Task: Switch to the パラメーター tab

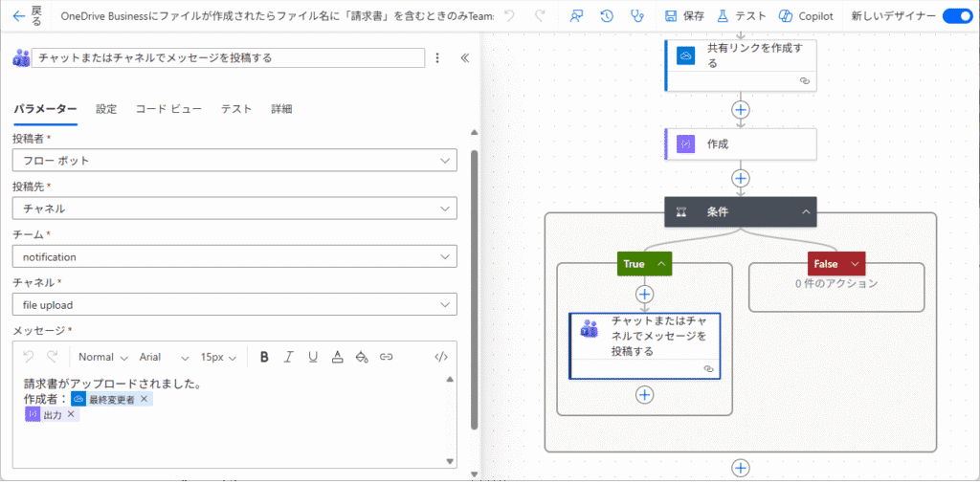Action: pos(45,109)
